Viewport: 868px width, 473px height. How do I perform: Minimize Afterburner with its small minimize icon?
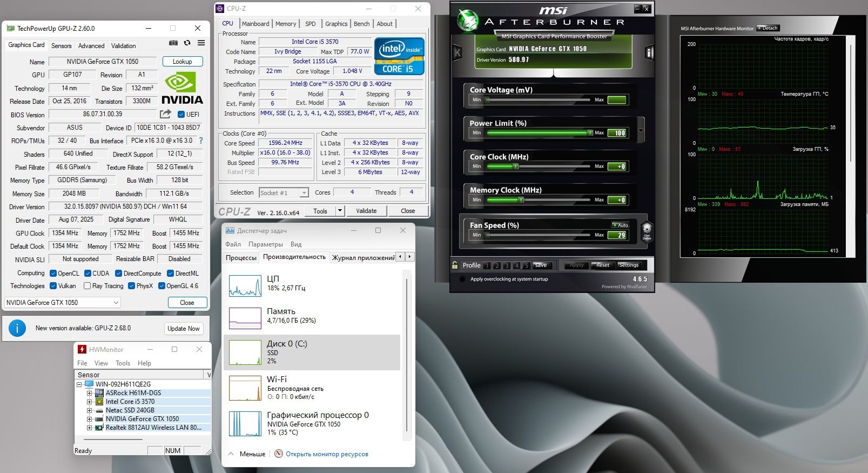click(637, 9)
